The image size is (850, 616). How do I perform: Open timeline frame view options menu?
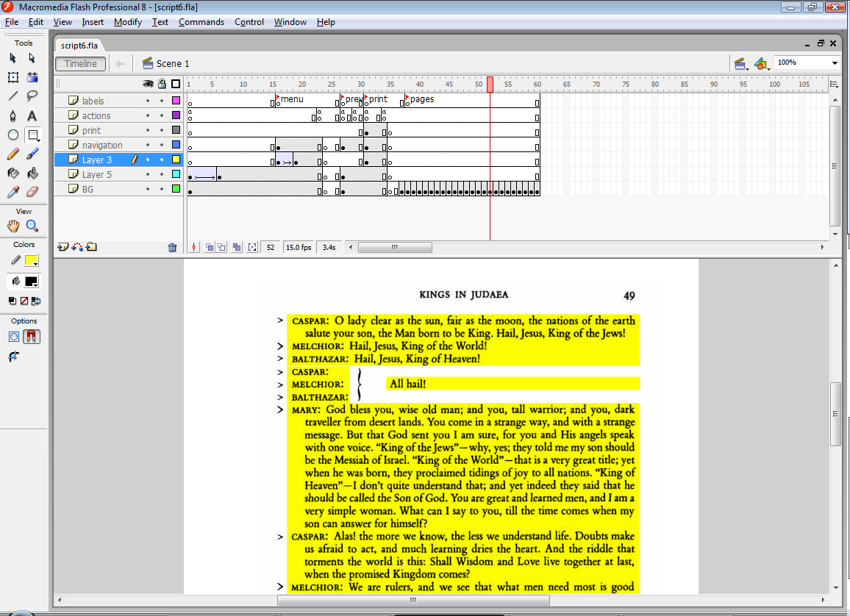click(835, 84)
